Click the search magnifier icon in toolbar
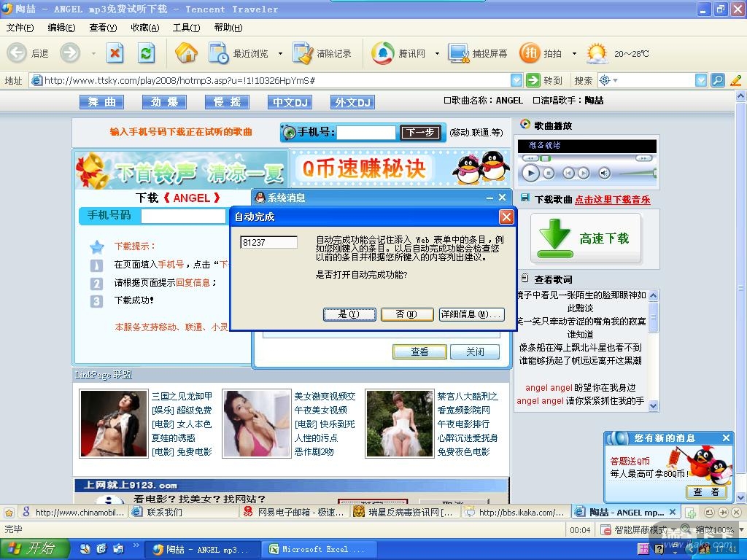Screen dimensions: 747x560 718,80
